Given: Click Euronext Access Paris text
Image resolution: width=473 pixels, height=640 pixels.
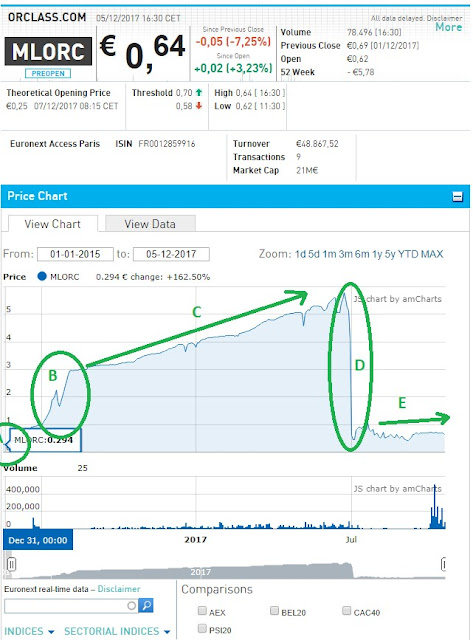Looking at the screenshot, I should tap(55, 144).
